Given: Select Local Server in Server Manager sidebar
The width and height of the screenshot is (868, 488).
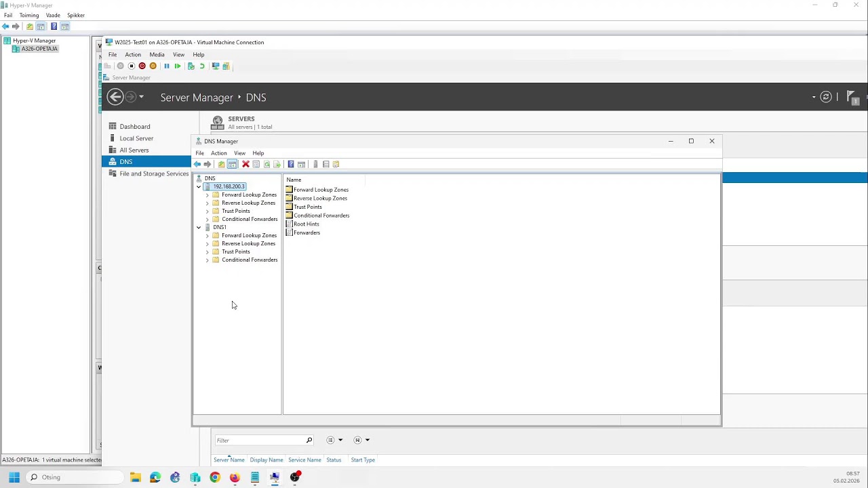Looking at the screenshot, I should click(x=136, y=138).
